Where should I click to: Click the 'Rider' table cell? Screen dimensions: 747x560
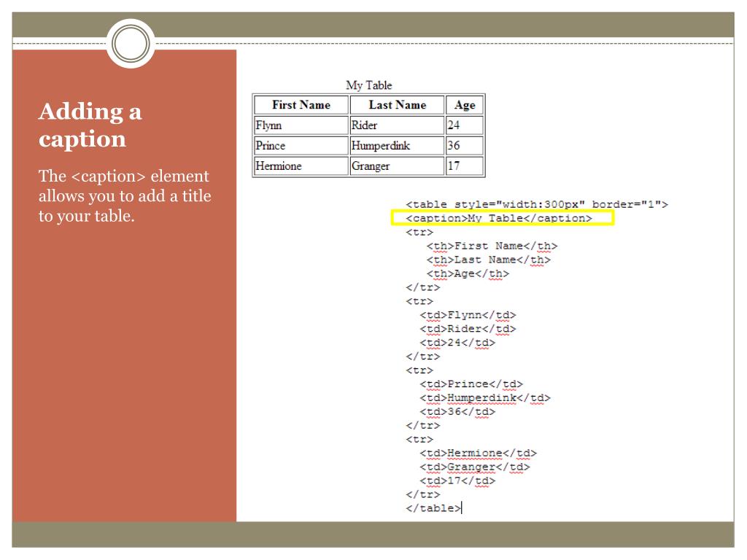tap(398, 125)
